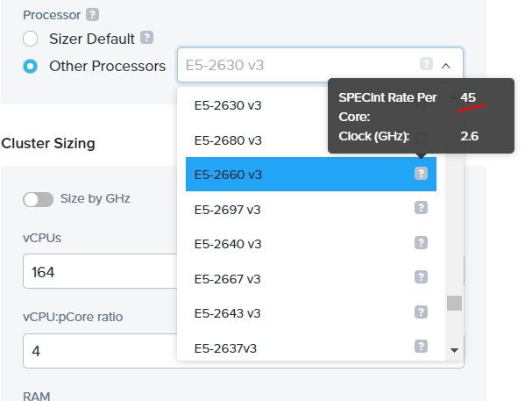Choose E5-2630 v3 from the list
This screenshot has width=532, height=401.
pos(311,105)
